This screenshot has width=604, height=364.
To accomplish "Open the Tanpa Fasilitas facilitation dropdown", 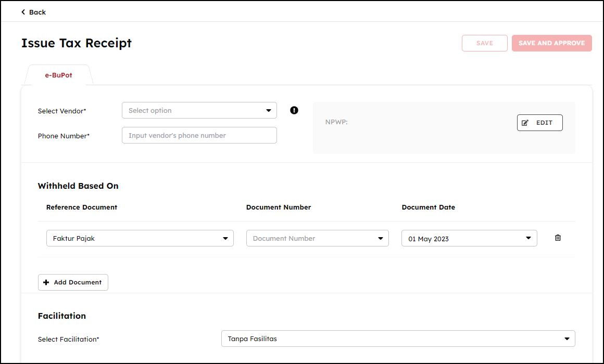I will 398,339.
